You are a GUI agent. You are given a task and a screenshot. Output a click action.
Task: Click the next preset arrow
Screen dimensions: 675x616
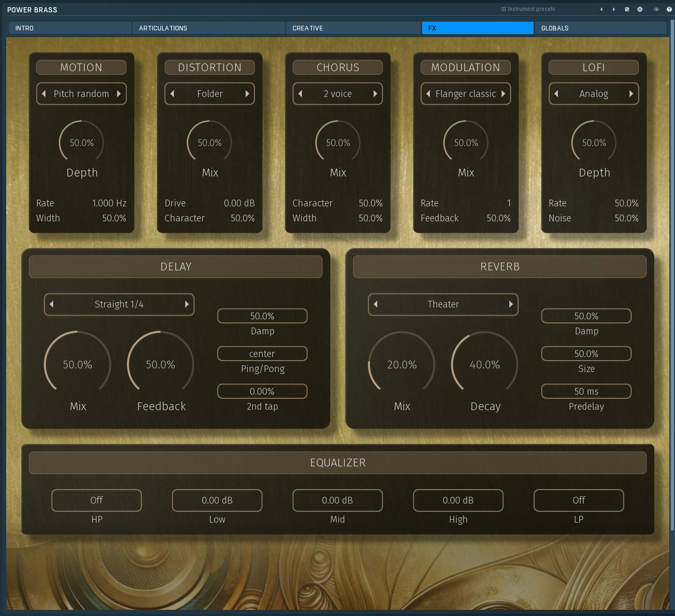coord(614,9)
